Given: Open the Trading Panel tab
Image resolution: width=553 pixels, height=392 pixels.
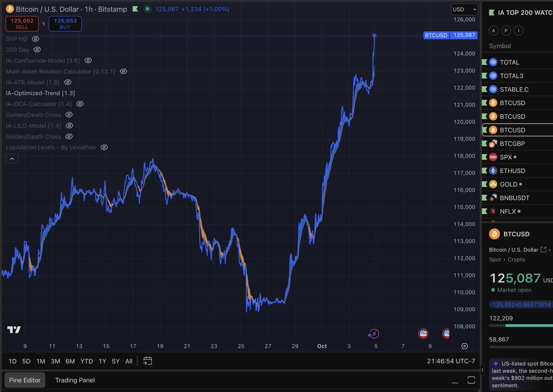Looking at the screenshot, I should click(75, 380).
